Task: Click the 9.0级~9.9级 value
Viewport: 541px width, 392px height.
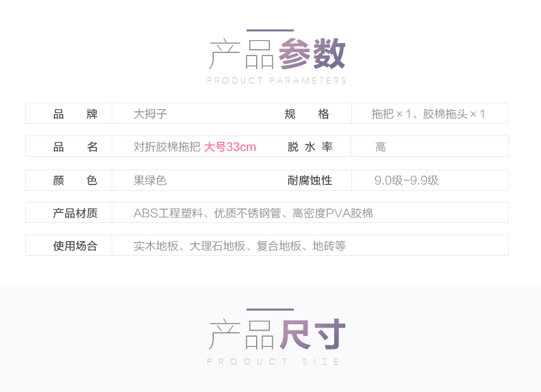Action: (407, 181)
